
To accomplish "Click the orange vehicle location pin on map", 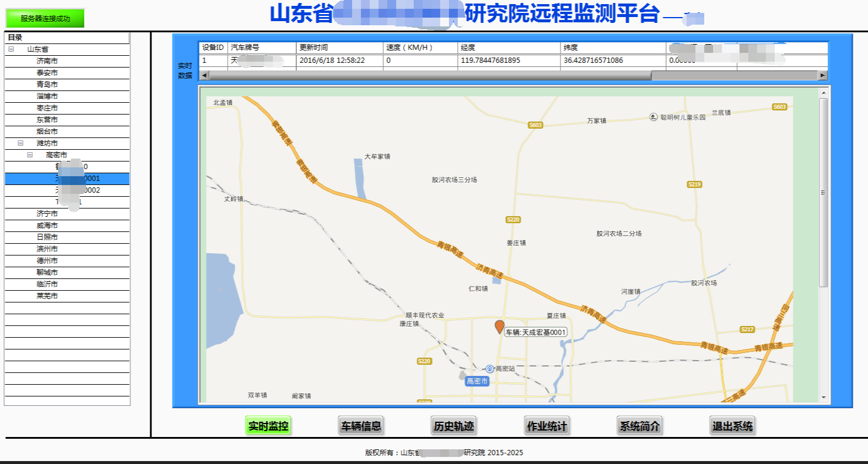I will click(499, 327).
